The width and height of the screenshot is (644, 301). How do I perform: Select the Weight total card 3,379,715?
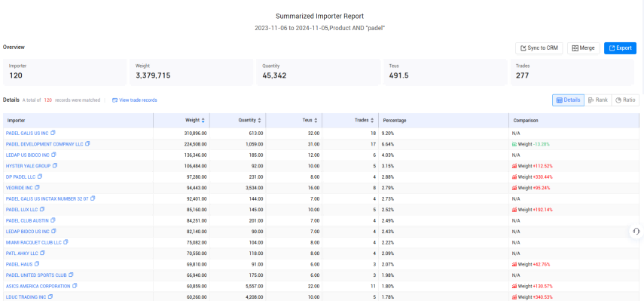point(191,72)
